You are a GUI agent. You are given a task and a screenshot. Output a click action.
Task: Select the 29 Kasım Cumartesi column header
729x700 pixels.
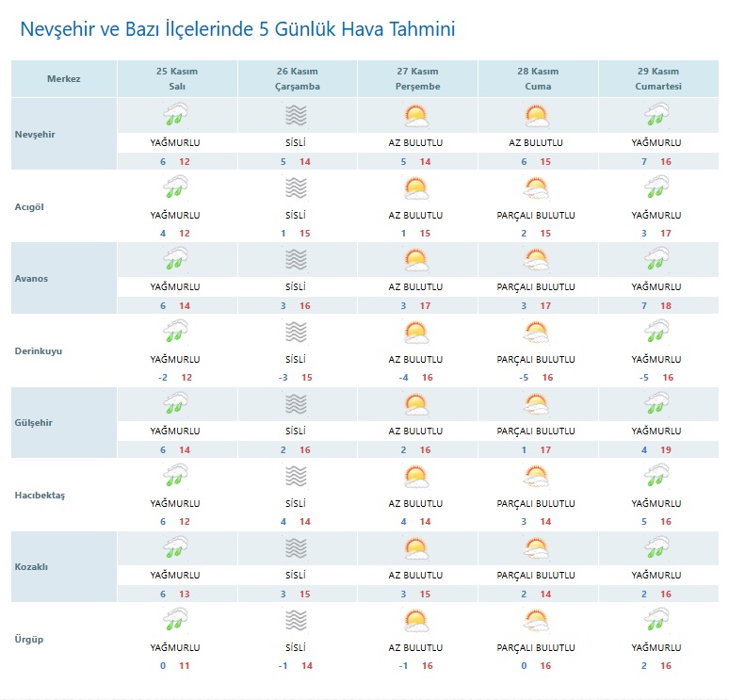(658, 79)
